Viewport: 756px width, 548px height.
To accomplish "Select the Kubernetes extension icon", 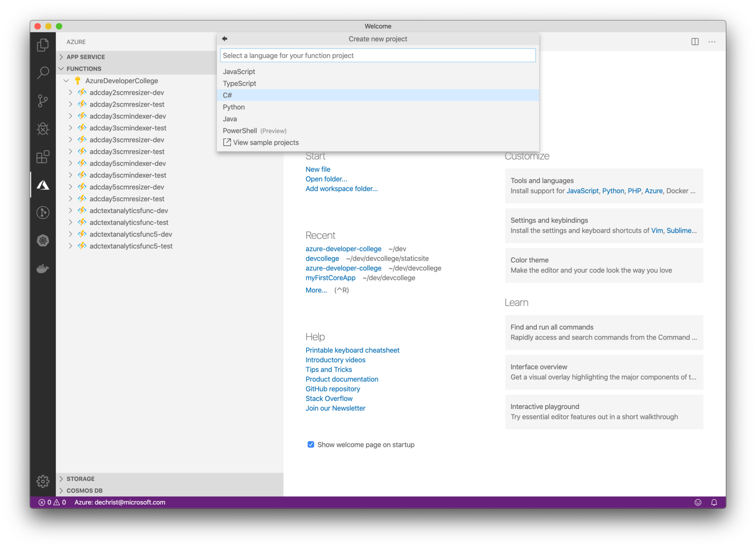I will (x=42, y=240).
